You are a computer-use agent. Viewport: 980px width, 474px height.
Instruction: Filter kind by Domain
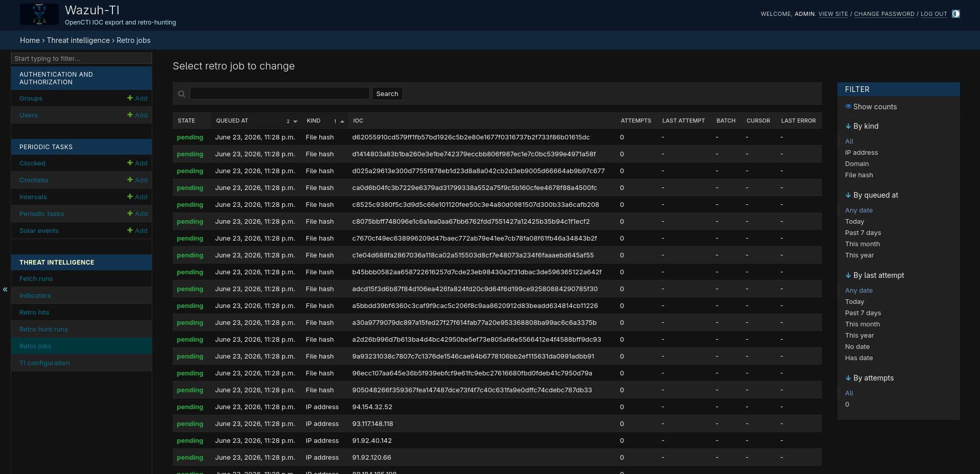(857, 164)
